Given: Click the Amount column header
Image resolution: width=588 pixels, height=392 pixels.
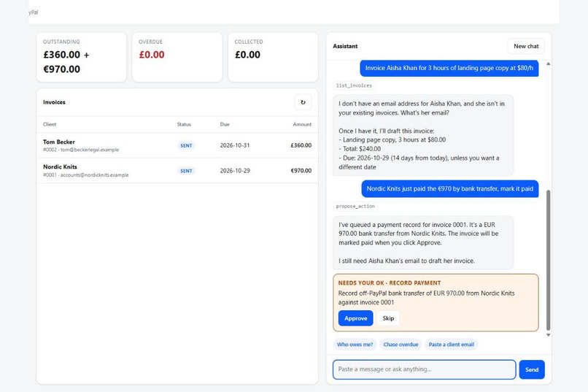Looking at the screenshot, I should click(302, 124).
